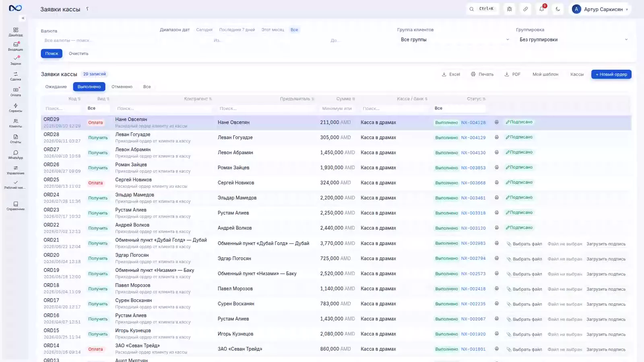Click the Новый ордер button
This screenshot has width=644, height=362.
tap(611, 74)
